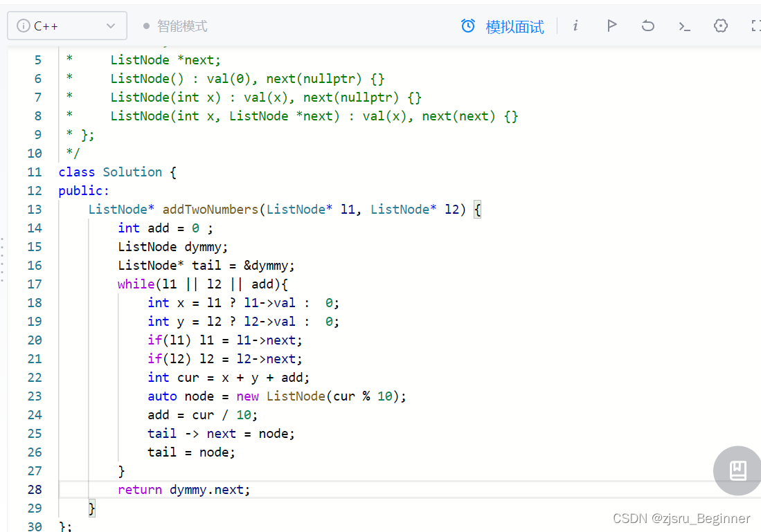Click comment 'ListNode(int x) : val(x), next(nullptr) {}'
Screen dimensions: 761x532
click(x=265, y=98)
